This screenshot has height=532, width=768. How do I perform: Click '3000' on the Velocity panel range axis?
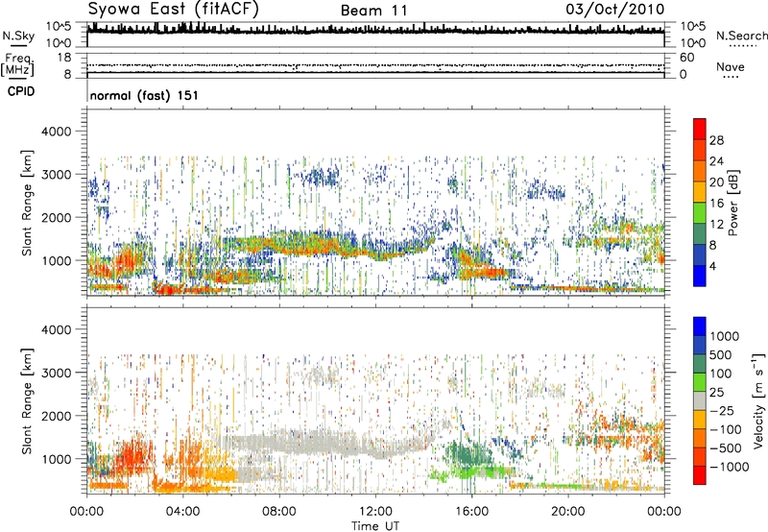click(x=57, y=373)
